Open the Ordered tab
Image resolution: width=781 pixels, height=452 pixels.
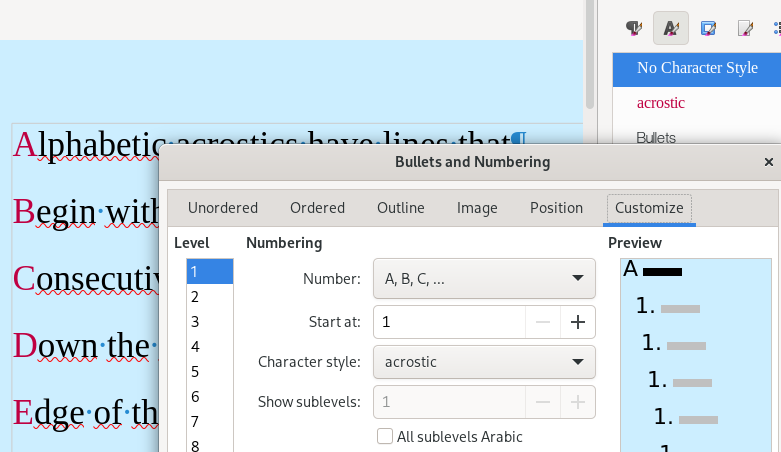(317, 208)
